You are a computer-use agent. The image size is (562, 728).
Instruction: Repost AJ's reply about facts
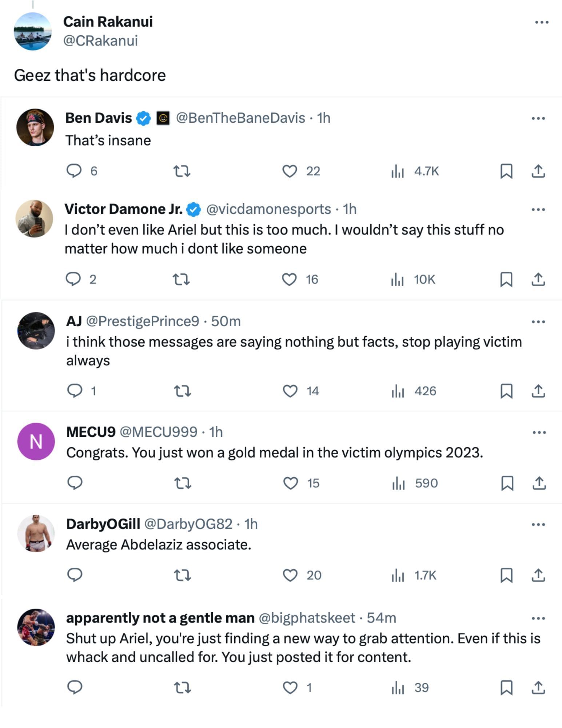coord(182,391)
